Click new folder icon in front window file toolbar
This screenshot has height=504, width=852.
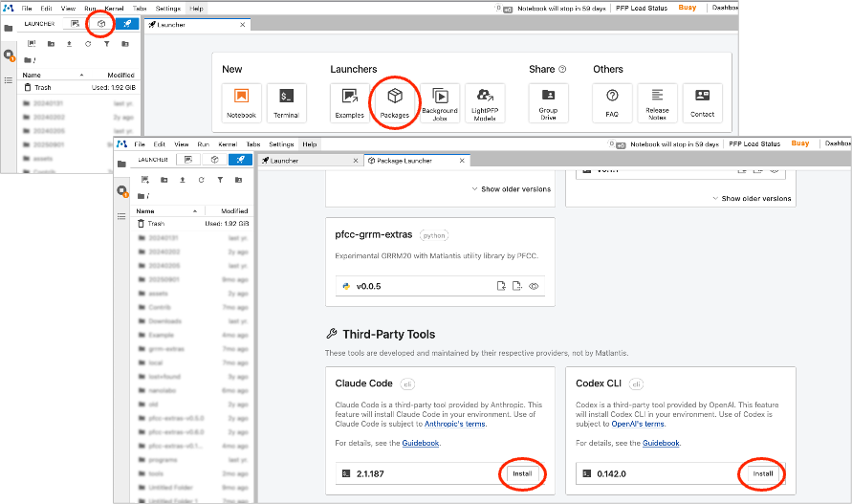pos(164,180)
